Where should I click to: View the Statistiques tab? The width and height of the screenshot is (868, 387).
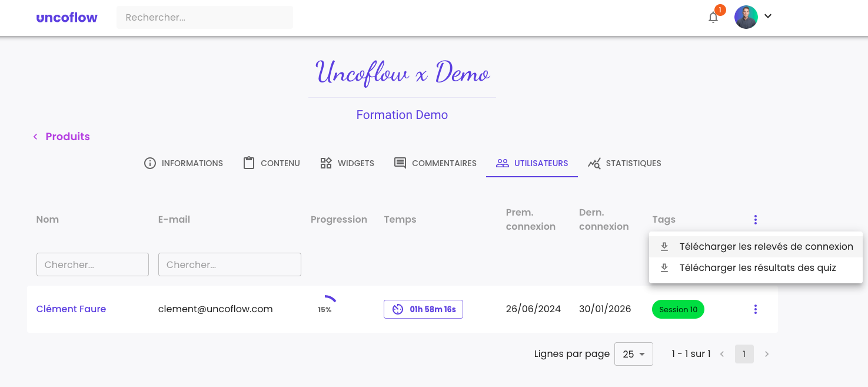pos(624,163)
